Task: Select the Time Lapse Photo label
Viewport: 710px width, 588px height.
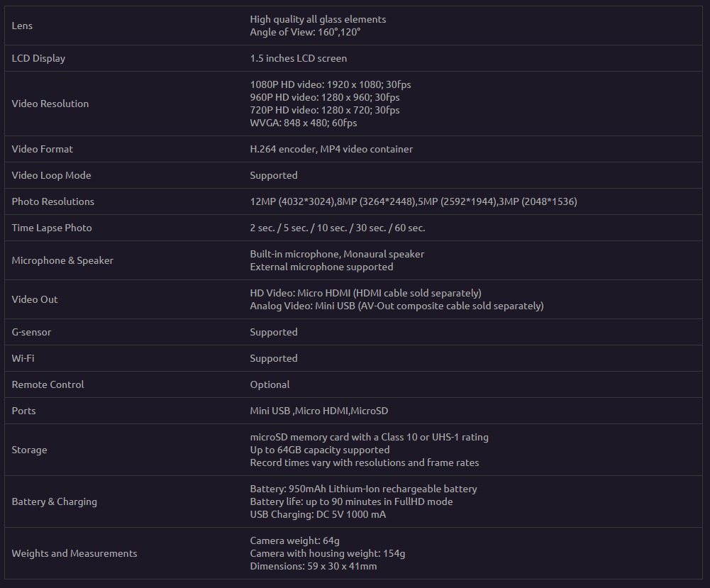Action: tap(52, 228)
